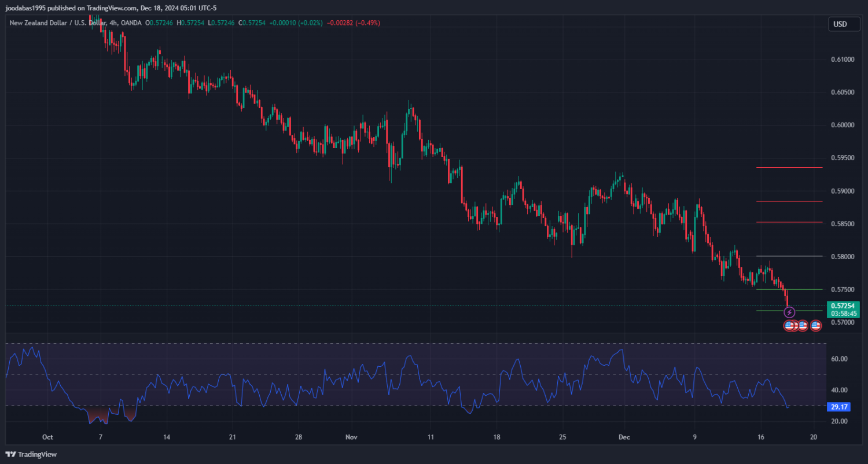Viewport: 868px width, 464px height.
Task: Select the white horizontal line near 0.59350
Action: click(789, 168)
